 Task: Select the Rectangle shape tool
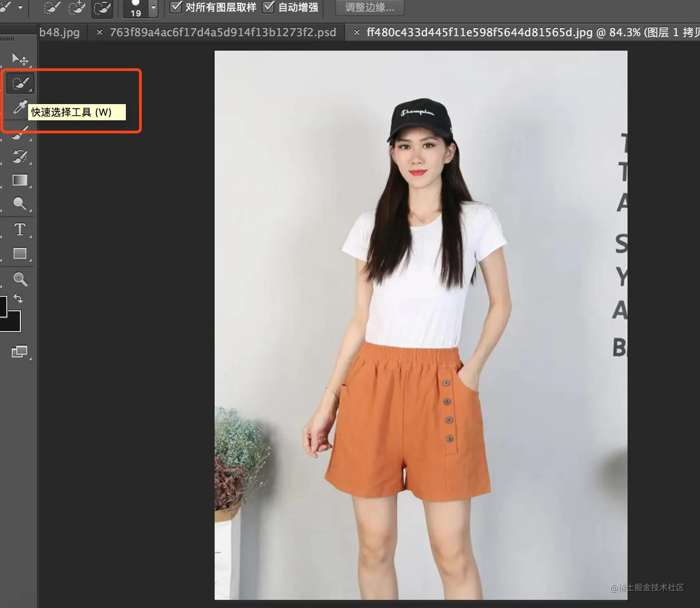click(20, 253)
